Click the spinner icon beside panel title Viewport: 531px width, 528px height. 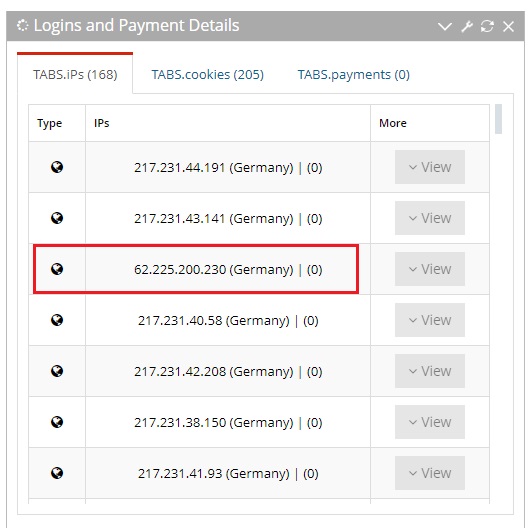(22, 25)
